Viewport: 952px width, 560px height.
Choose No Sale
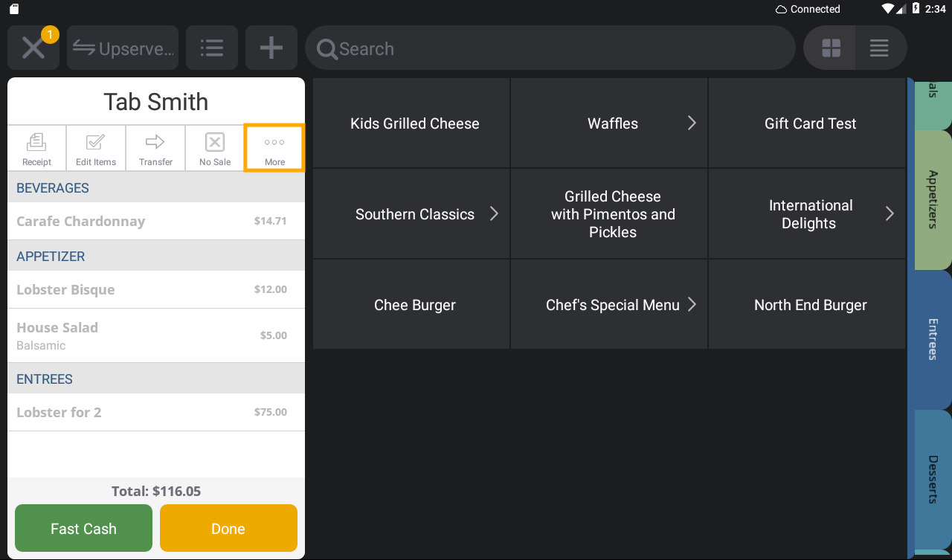point(215,149)
